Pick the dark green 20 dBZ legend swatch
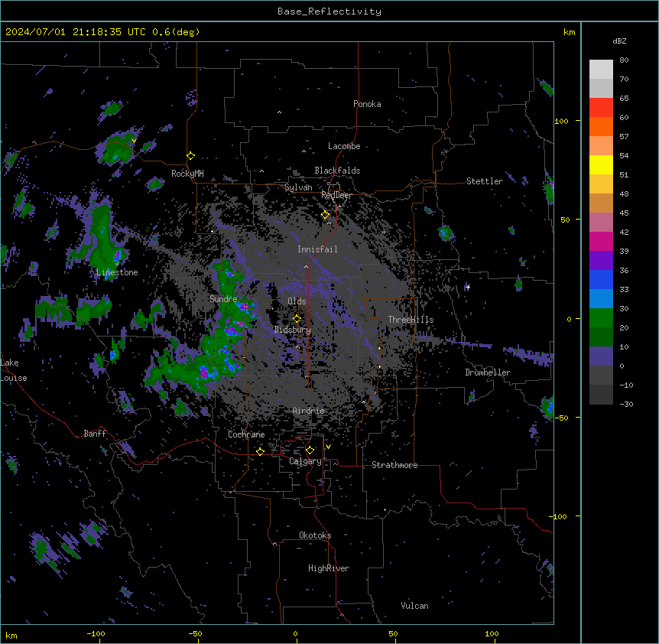The image size is (659, 644). [601, 337]
